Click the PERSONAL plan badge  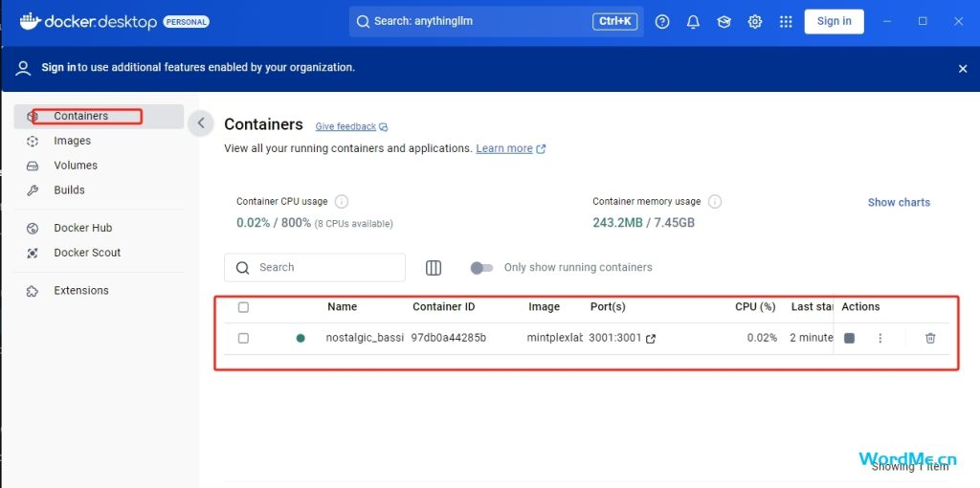tap(187, 22)
